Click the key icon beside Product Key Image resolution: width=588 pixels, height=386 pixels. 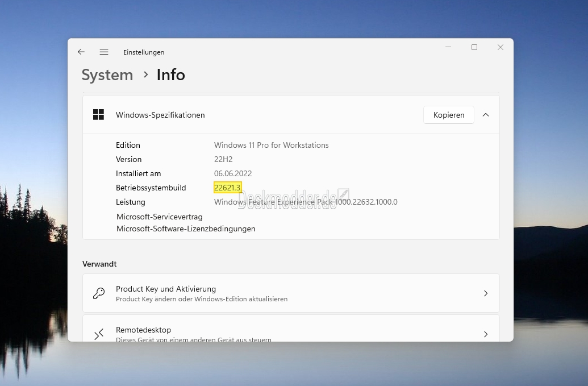tap(99, 293)
